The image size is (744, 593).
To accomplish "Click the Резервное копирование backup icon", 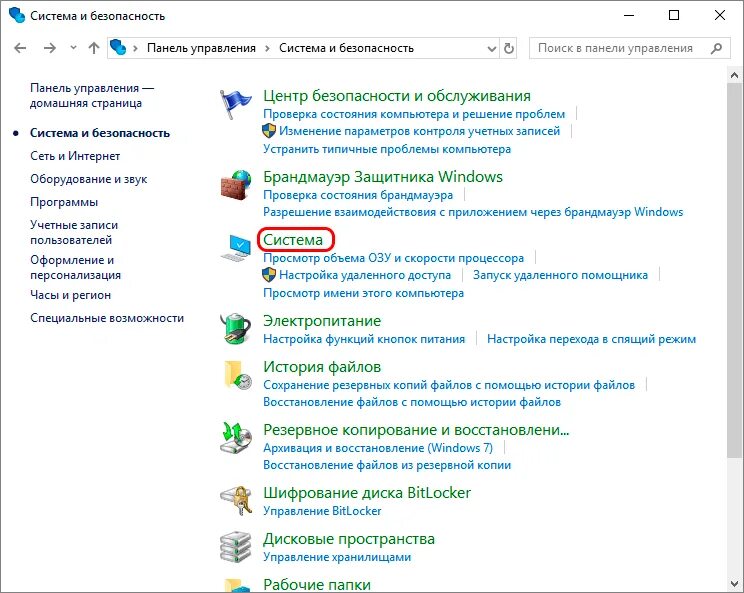I will click(236, 438).
